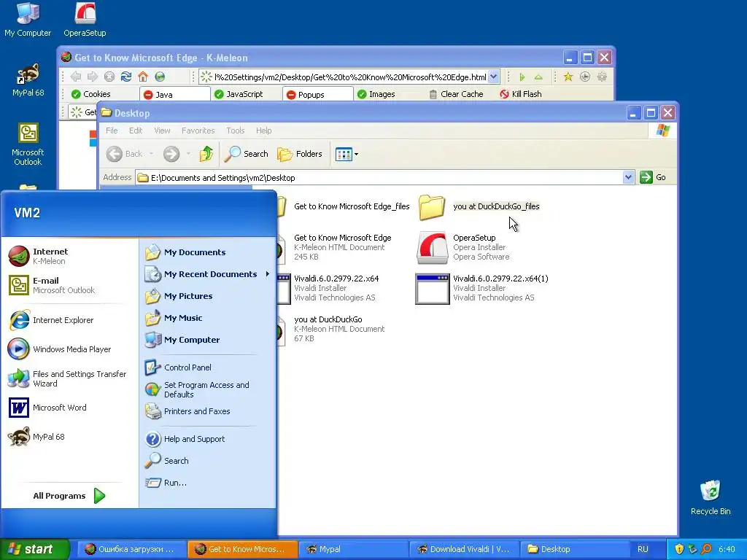This screenshot has width=747, height=560.
Task: Launch Internet Explorer from Start menu
Action: 69,320
